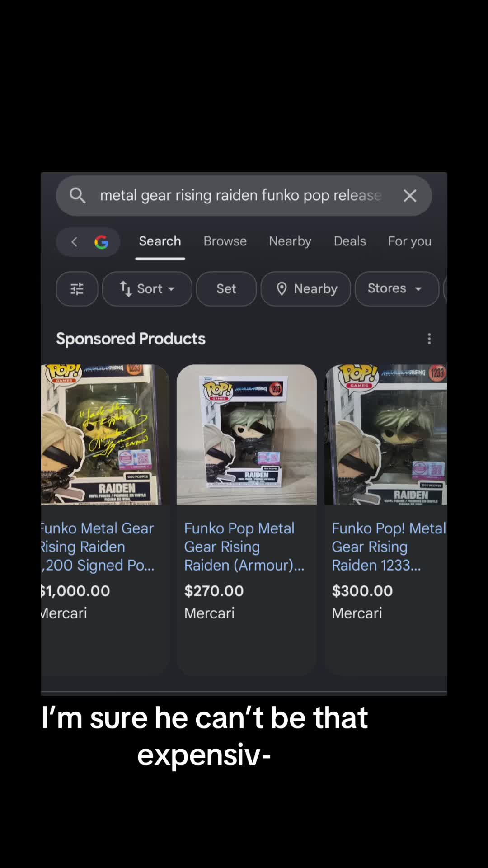488x868 pixels.
Task: Toggle the Set filter chip
Action: [x=226, y=289]
